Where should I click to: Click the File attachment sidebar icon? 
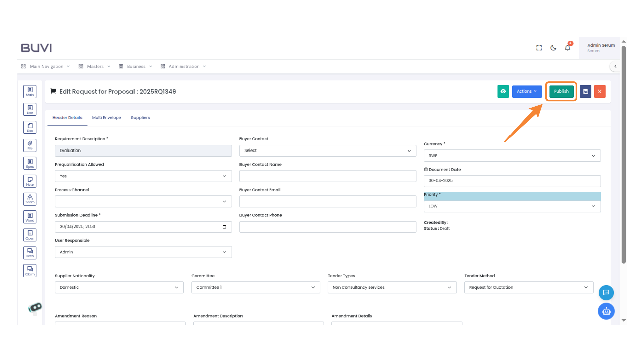pyautogui.click(x=30, y=145)
